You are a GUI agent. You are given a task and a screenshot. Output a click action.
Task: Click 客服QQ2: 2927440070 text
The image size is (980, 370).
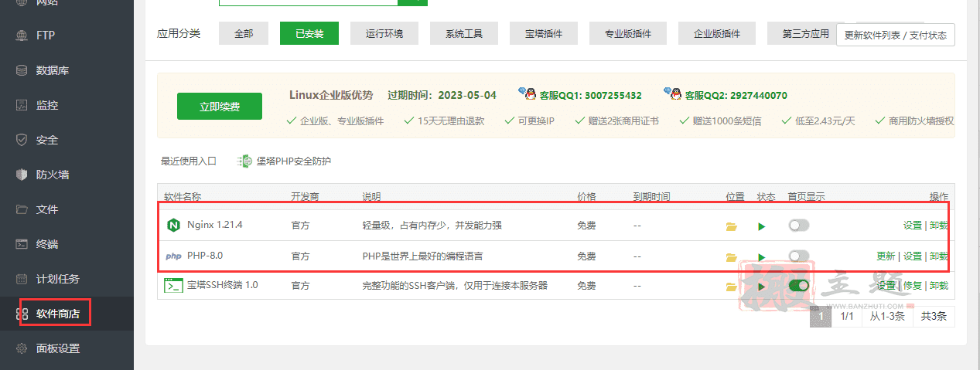pyautogui.click(x=736, y=96)
